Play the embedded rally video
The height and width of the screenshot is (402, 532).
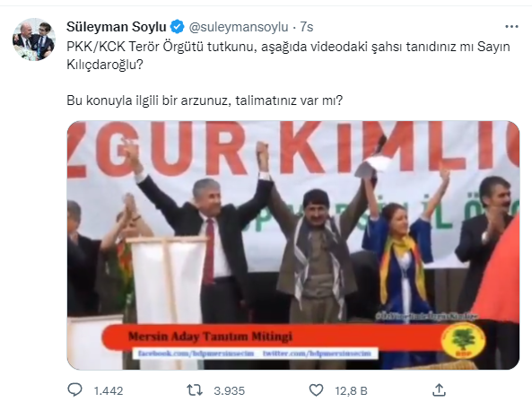[293, 245]
